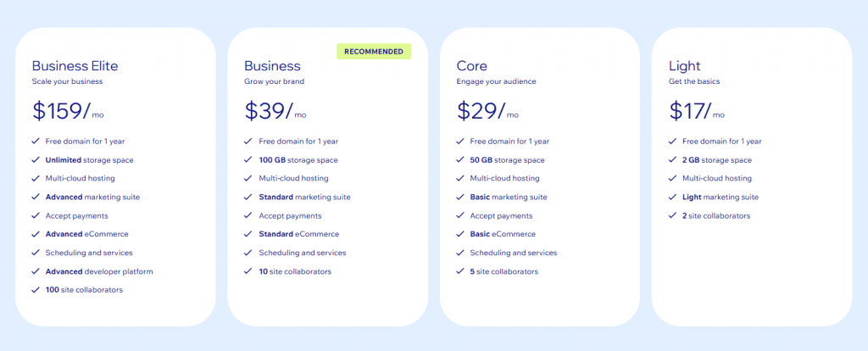
Task: Click the $159/mo price
Action: pyautogui.click(x=68, y=111)
